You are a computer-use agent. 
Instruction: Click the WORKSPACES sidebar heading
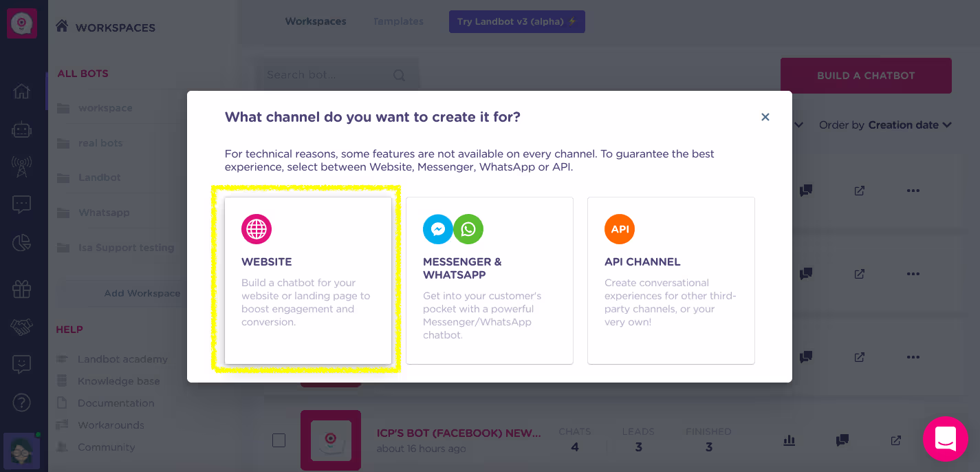(x=116, y=28)
